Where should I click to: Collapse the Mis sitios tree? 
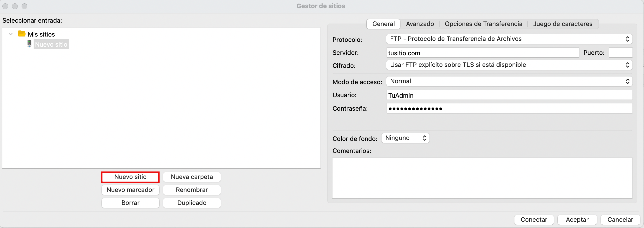coord(10,34)
